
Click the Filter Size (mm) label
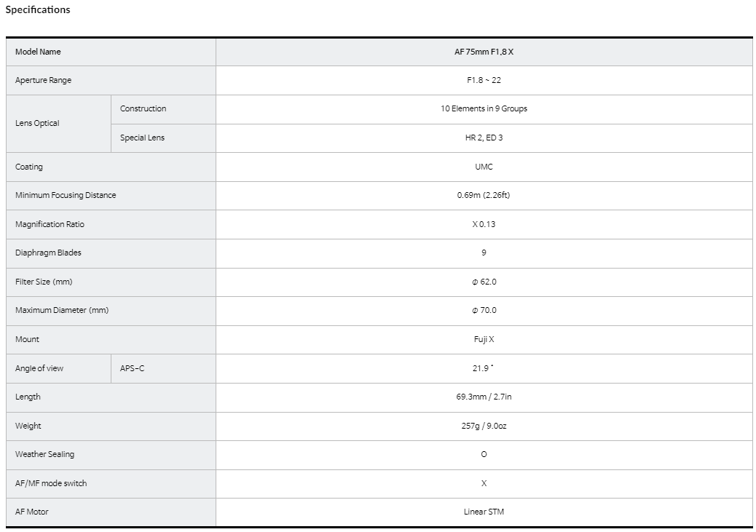[x=44, y=282]
